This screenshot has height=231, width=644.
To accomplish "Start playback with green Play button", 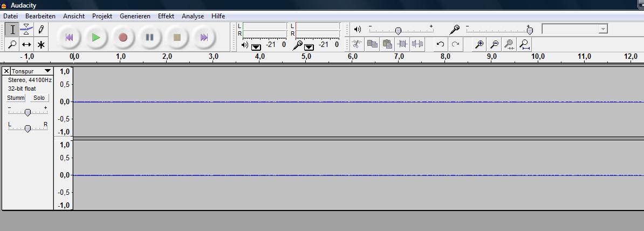I will coord(96,37).
